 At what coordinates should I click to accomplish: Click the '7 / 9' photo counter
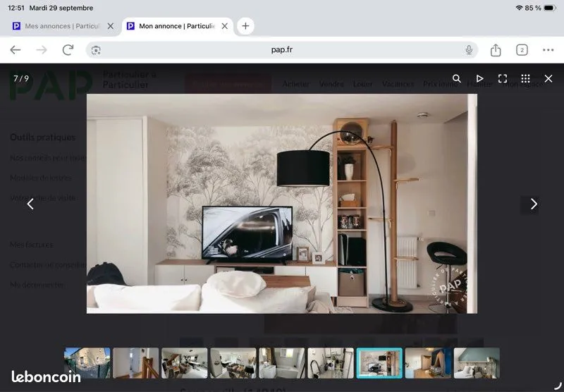tap(21, 78)
